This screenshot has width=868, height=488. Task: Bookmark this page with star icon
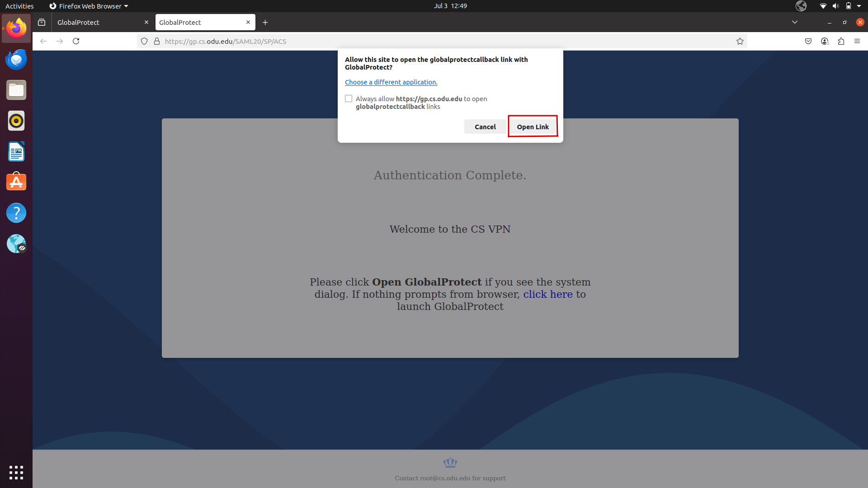click(740, 41)
